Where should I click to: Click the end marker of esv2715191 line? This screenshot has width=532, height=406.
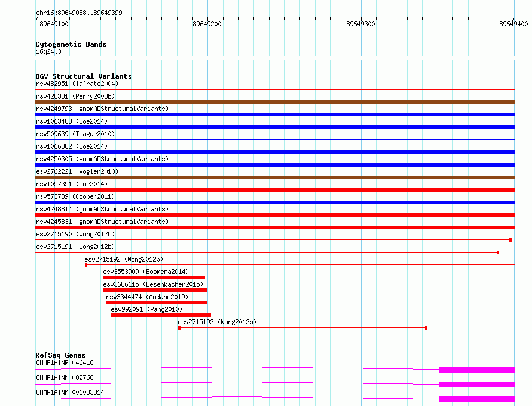click(x=498, y=253)
